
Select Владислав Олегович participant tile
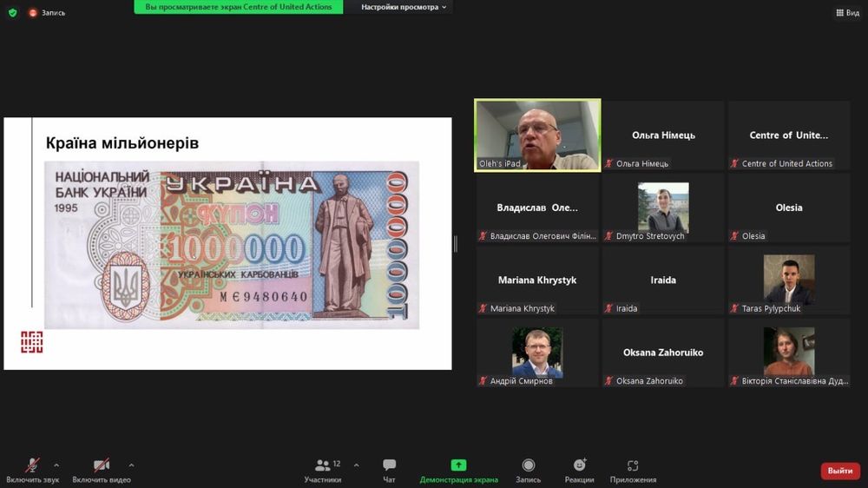pos(537,208)
